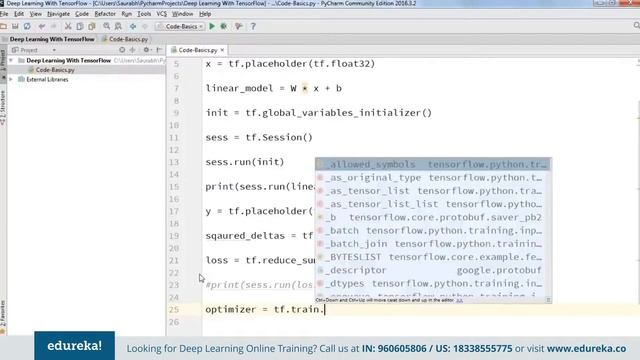Click line 25 optimizer code line
This screenshot has width=640, height=360.
(264, 309)
